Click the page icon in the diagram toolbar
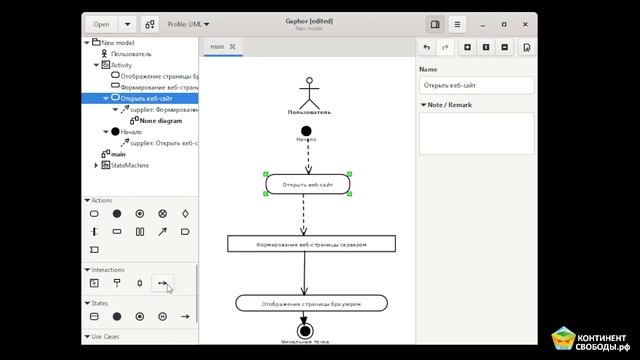This screenshot has width=640, height=360. click(527, 47)
